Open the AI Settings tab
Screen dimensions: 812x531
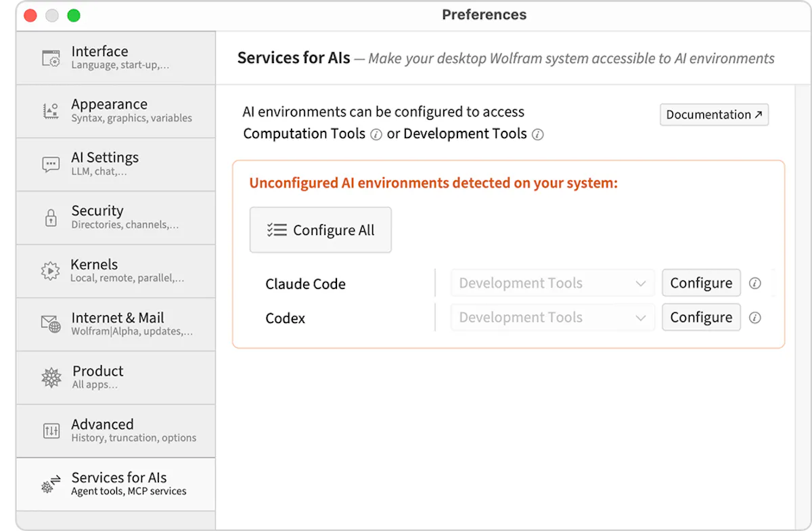click(116, 165)
